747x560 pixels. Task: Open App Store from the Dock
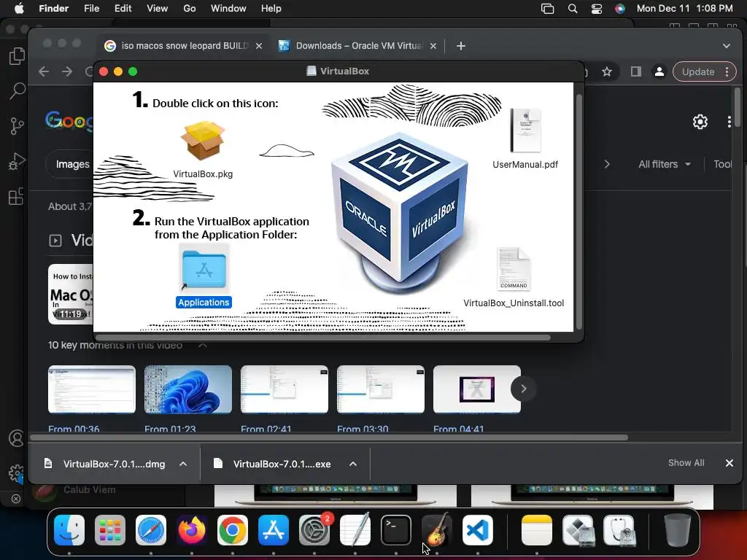274,530
